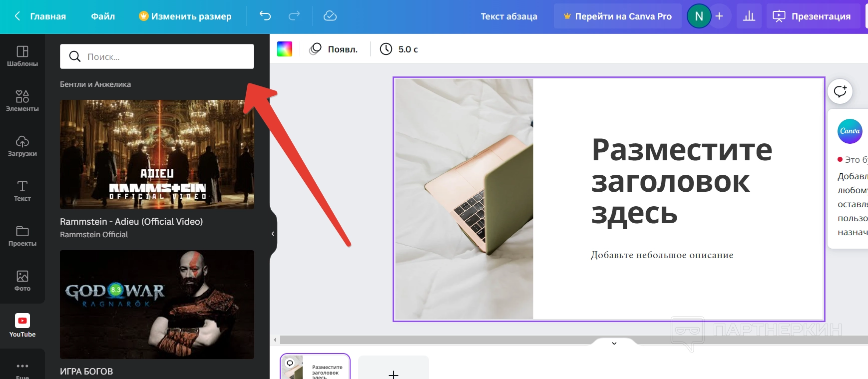Open the Фото tab
Image resolution: width=868 pixels, height=379 pixels.
click(22, 281)
